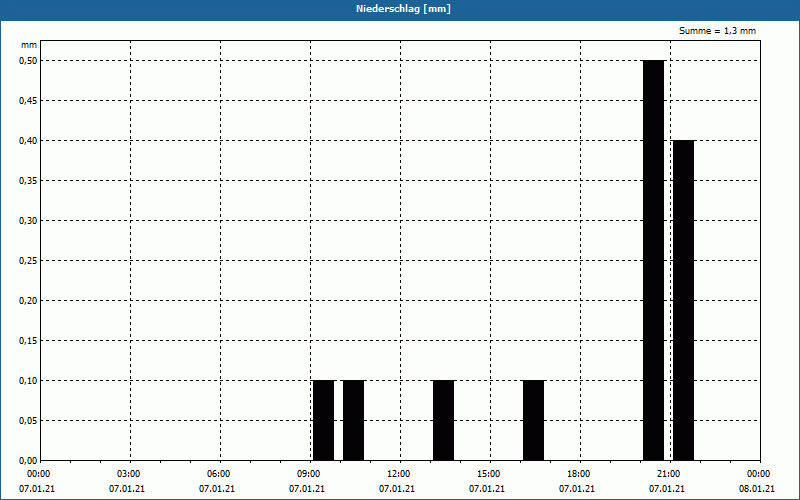This screenshot has height=500, width=800.
Task: Click the 09:00 time label
Action: (309, 474)
